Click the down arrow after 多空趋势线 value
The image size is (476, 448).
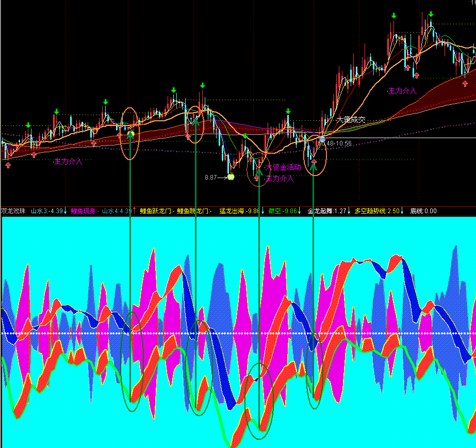[x=402, y=211]
